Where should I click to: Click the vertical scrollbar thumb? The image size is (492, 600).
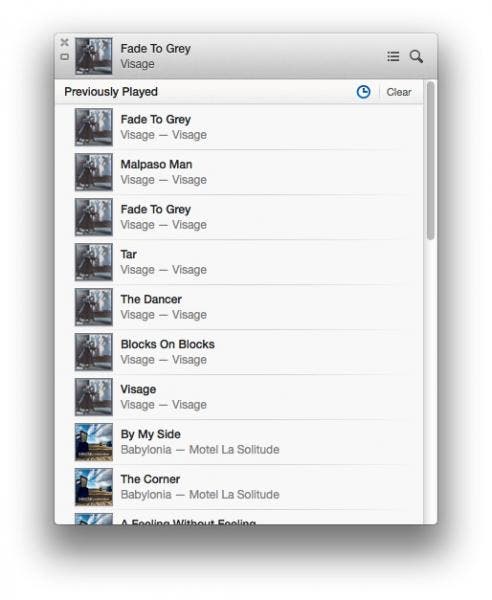pyautogui.click(x=430, y=161)
